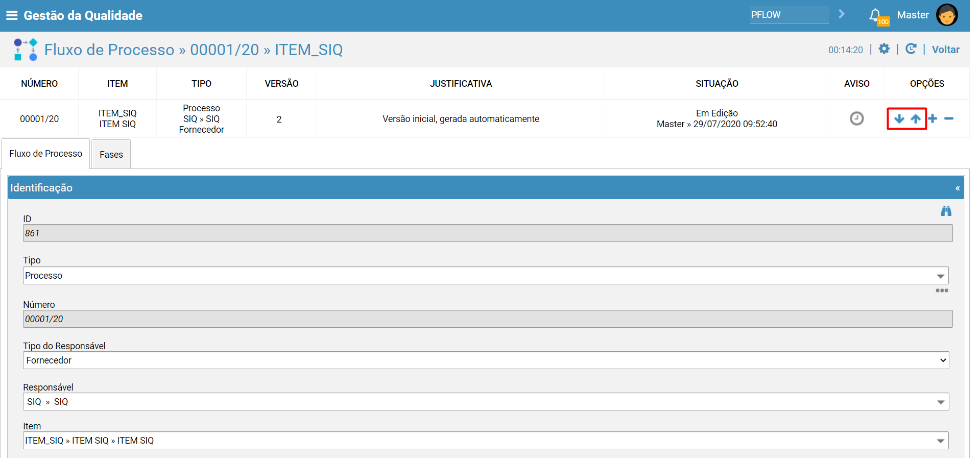Open the Master user avatar
980x461 pixels.
[x=947, y=15]
